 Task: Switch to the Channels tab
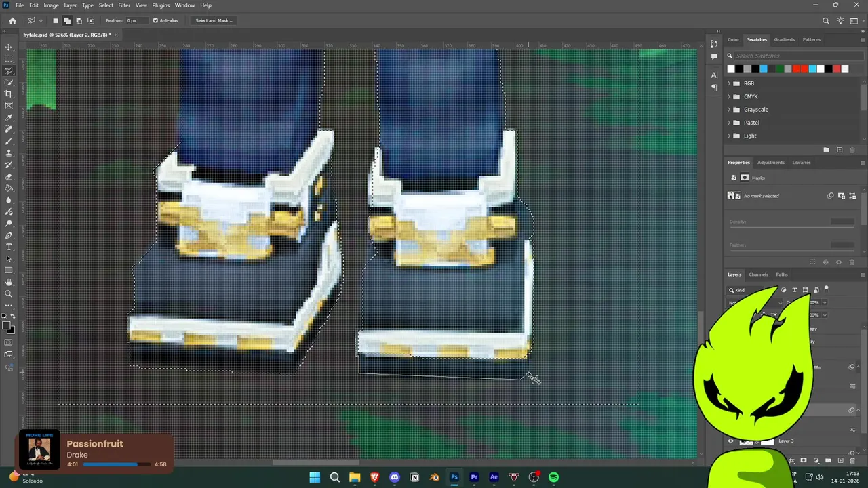758,274
